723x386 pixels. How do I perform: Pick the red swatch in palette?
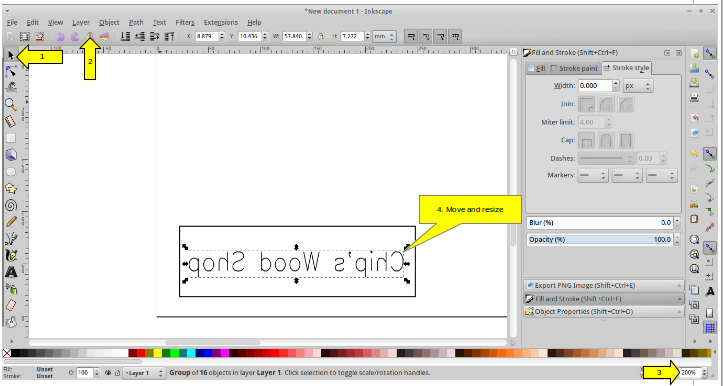click(141, 353)
